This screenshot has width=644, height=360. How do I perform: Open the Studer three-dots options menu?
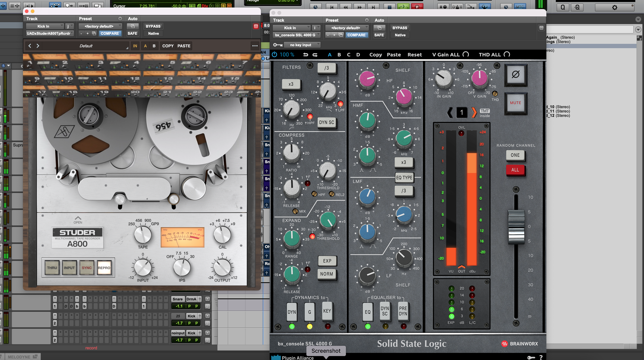[x=255, y=46]
